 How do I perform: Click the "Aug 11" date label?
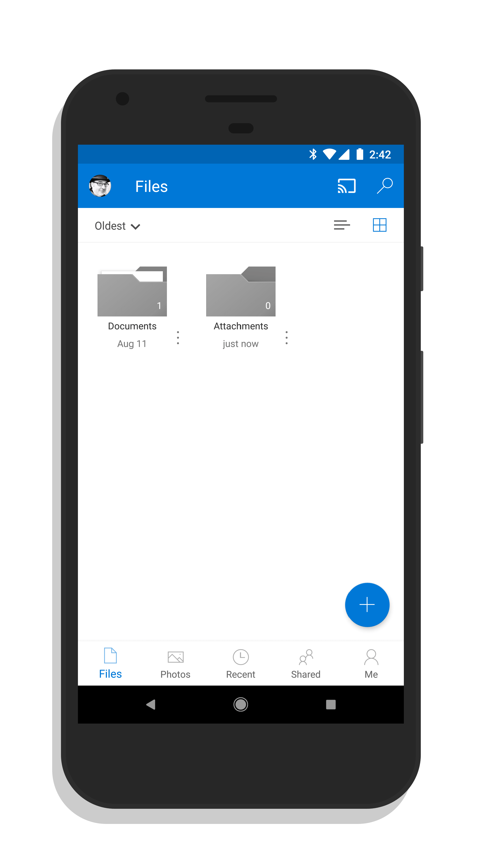point(132,344)
